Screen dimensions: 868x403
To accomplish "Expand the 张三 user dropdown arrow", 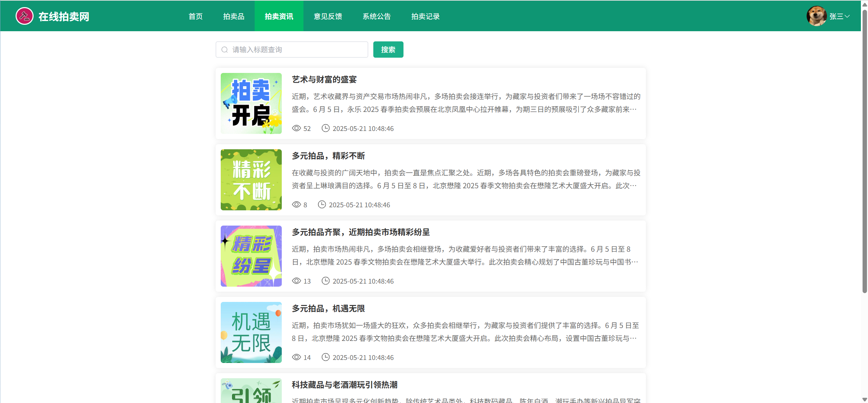I will (847, 16).
